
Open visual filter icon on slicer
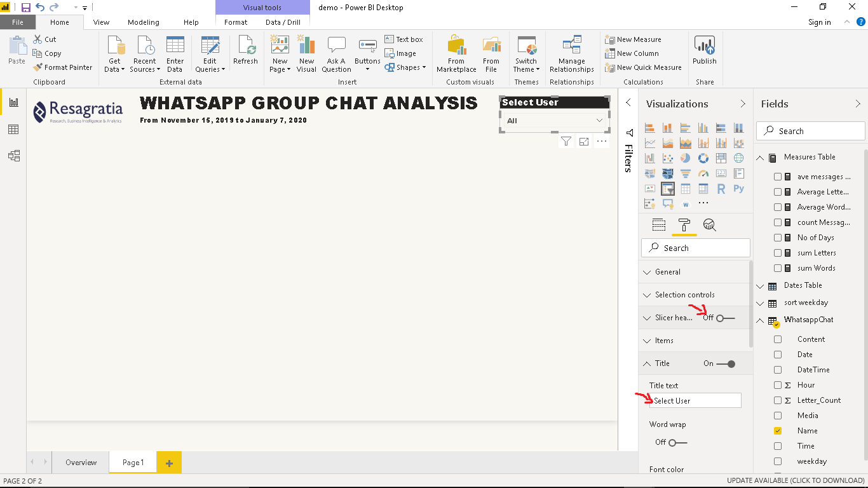pos(566,142)
